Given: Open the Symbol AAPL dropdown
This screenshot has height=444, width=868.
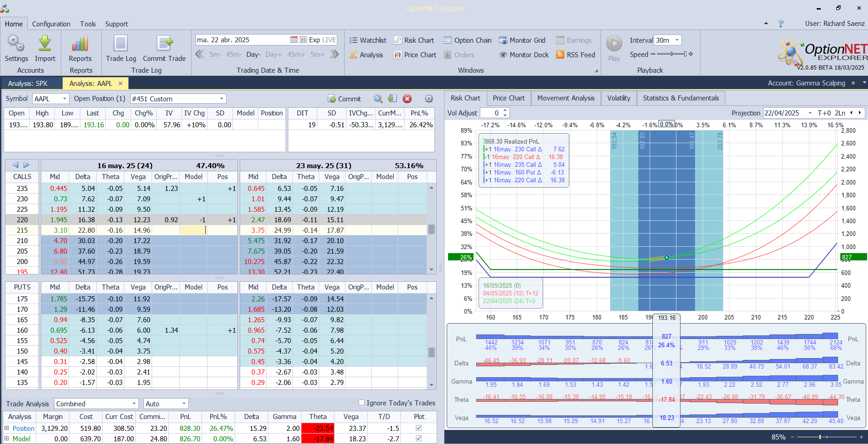Looking at the screenshot, I should pos(65,99).
